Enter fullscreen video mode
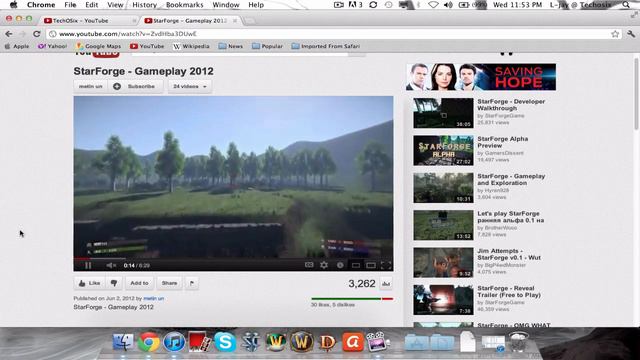 point(386,265)
